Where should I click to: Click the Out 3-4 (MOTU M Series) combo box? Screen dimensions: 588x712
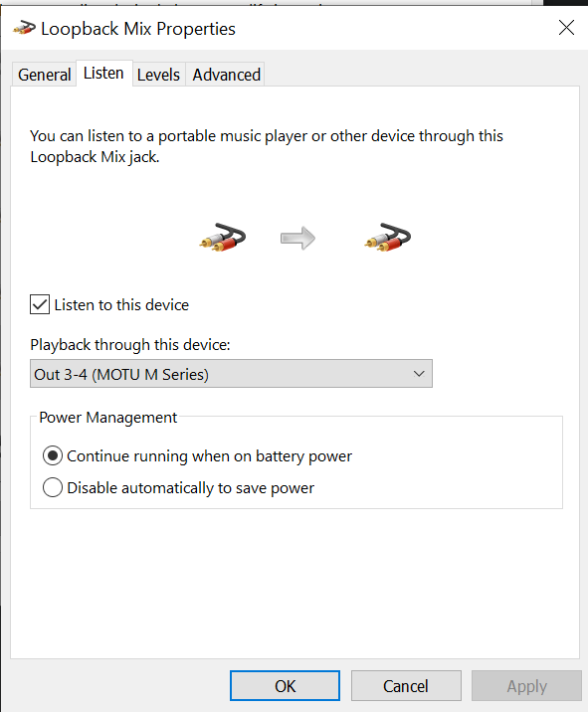231,374
